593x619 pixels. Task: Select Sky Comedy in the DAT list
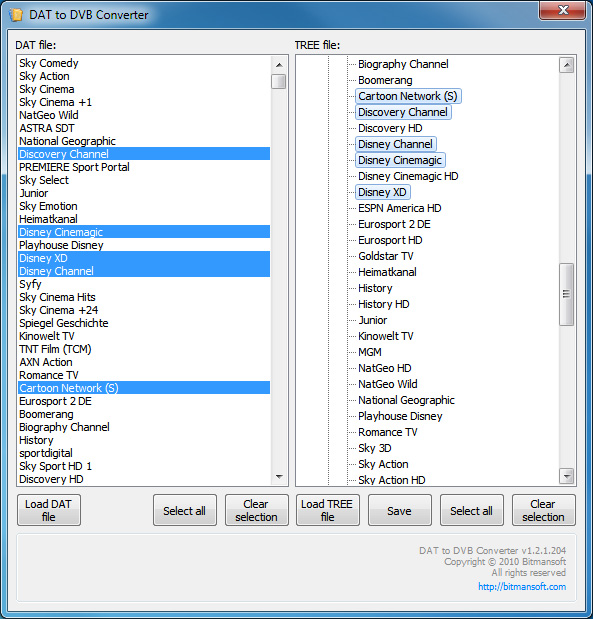[x=144, y=63]
